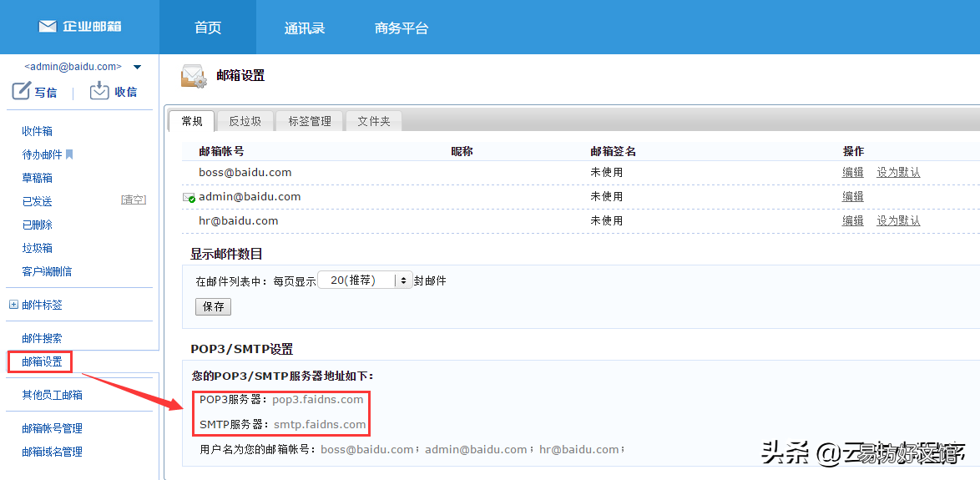Viewport: 980px width, 480px height.
Task: Open the 已删除 folder
Action: point(37,225)
